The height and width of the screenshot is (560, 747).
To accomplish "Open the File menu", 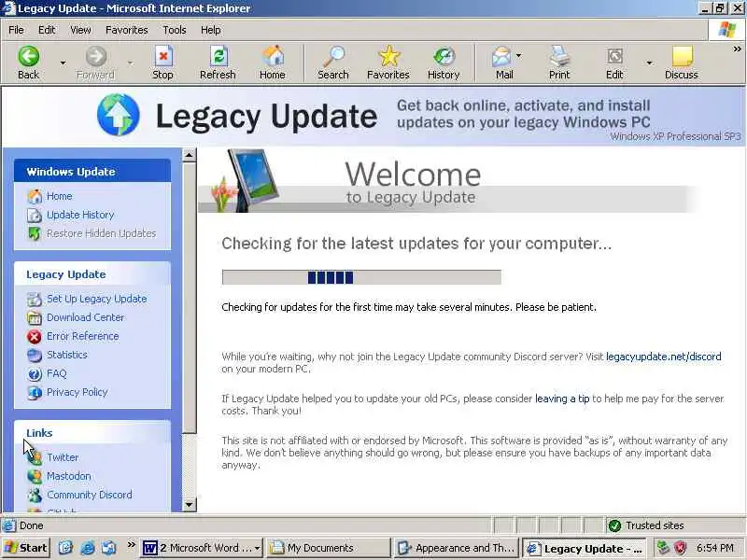I will 16,30.
